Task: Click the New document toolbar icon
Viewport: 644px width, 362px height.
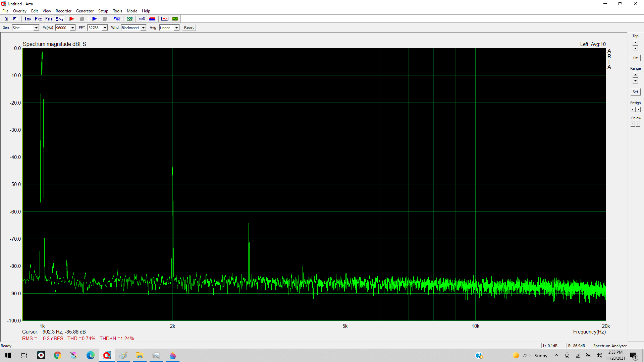Action: click(x=6, y=19)
